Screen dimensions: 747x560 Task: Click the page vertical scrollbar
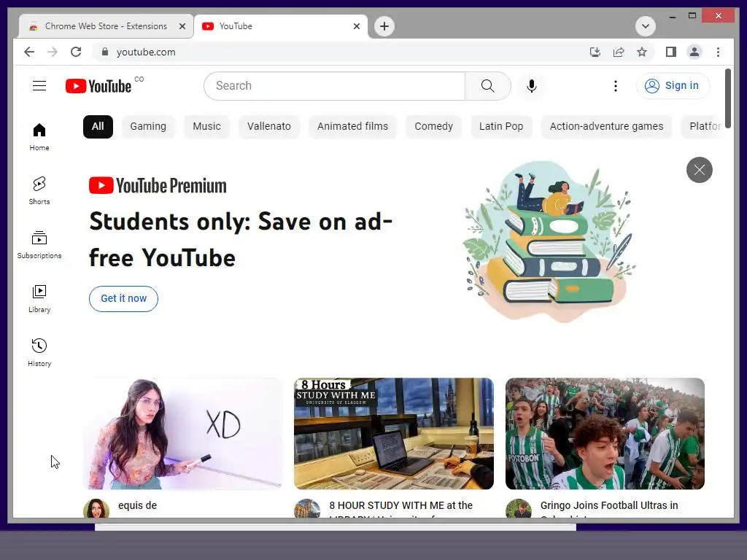coord(727,98)
